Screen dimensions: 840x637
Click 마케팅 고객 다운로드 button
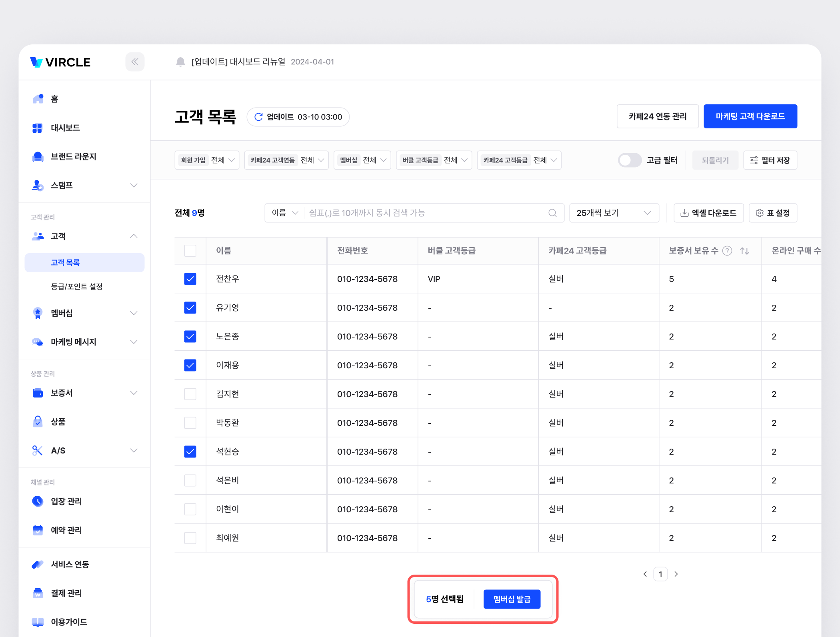(750, 116)
